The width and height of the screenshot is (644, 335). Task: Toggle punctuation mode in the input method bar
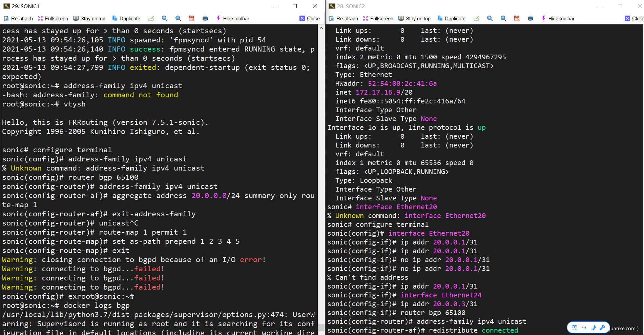click(x=584, y=328)
